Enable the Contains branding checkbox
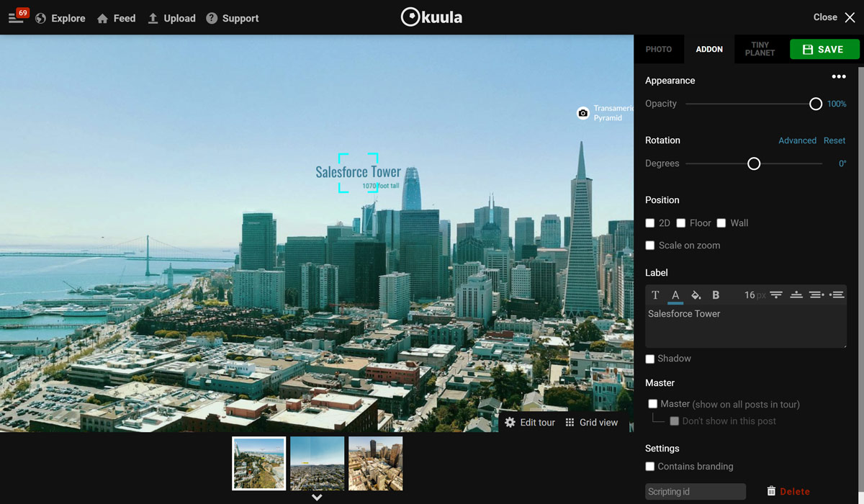Screen dimensions: 864x504 pyautogui.click(x=650, y=467)
